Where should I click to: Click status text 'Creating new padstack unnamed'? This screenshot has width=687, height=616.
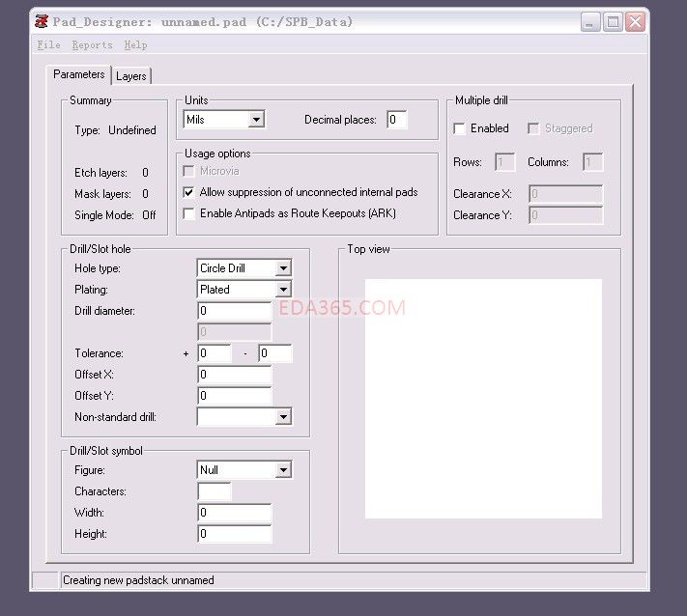[x=138, y=580]
